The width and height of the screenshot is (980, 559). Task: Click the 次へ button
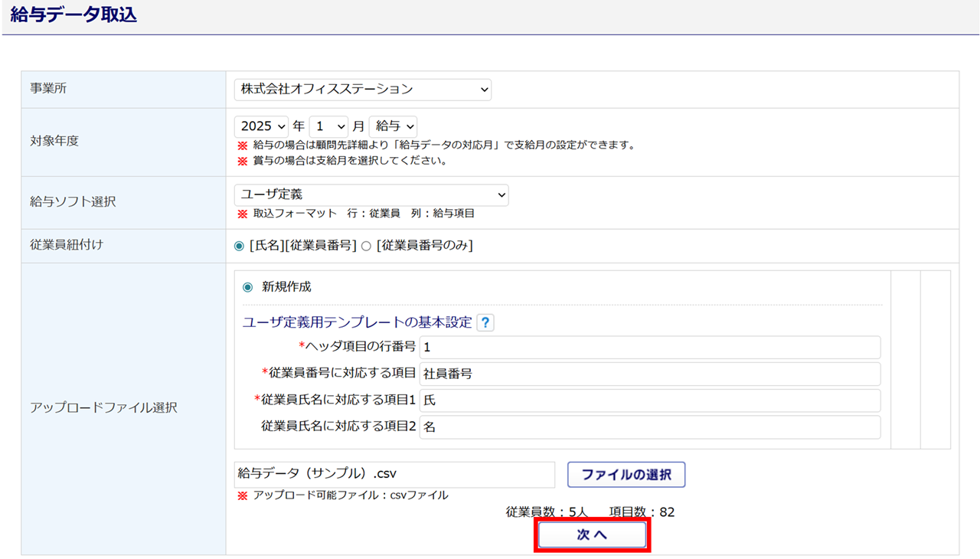click(x=592, y=535)
